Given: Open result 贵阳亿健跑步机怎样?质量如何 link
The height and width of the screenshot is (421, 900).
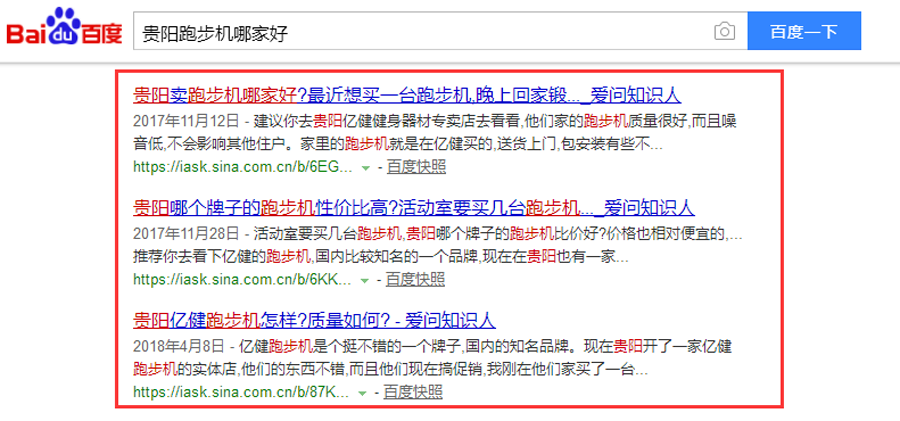Looking at the screenshot, I should (315, 320).
